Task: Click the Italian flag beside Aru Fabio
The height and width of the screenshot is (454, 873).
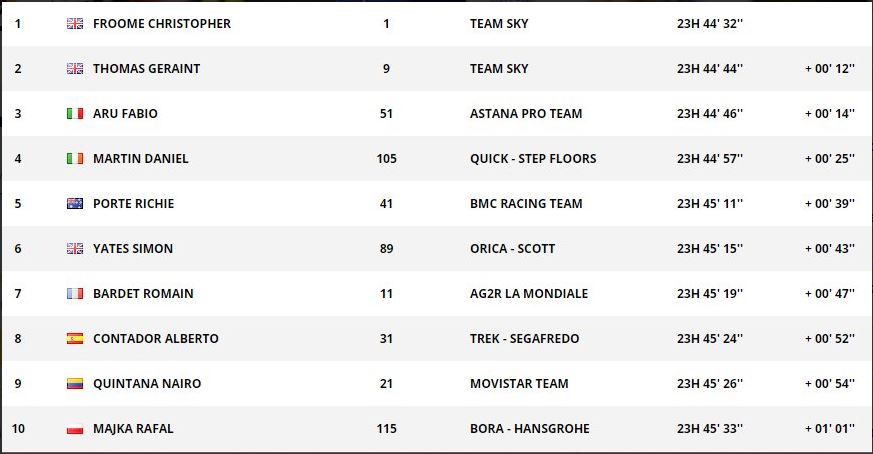Action: click(x=75, y=114)
